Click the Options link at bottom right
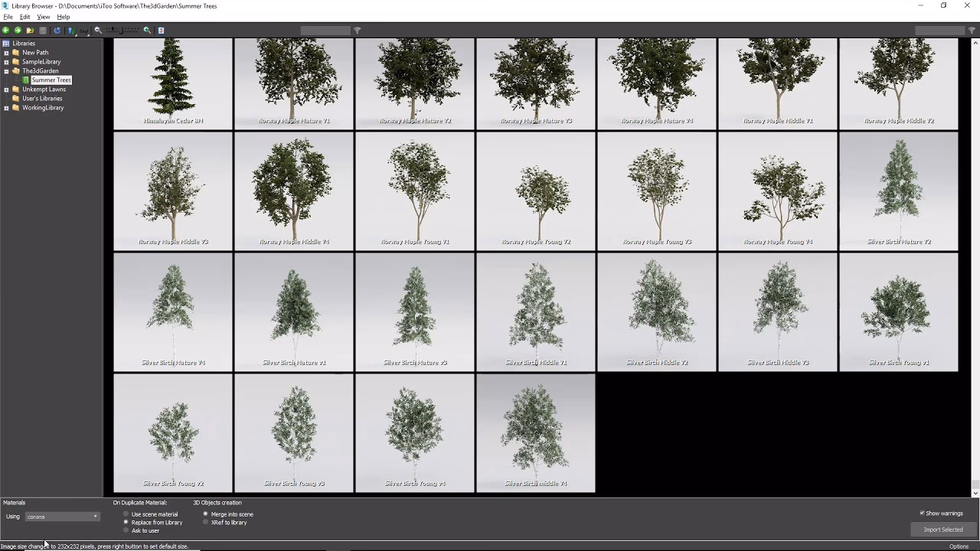The height and width of the screenshot is (551, 980). [959, 546]
